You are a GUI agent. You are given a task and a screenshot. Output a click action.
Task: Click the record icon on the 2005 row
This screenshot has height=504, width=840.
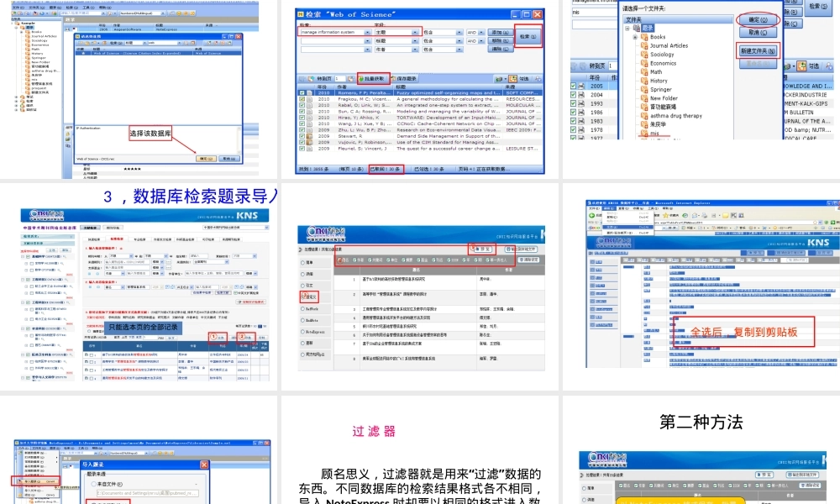pos(581,86)
